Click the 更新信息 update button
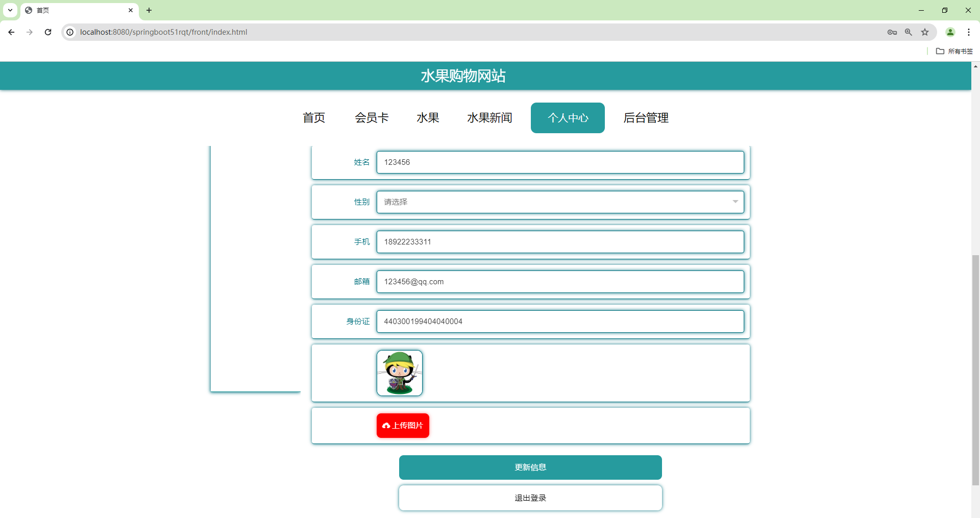 [x=530, y=467]
